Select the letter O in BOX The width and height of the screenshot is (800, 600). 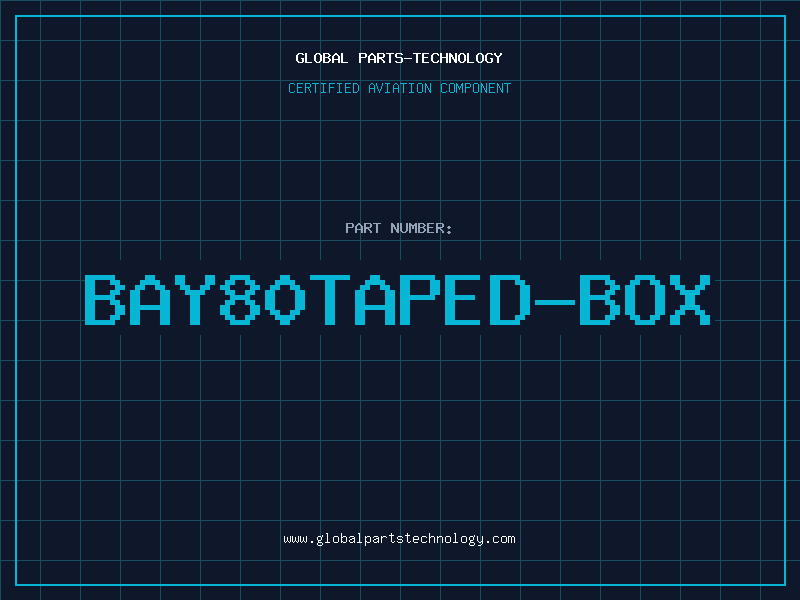pos(645,299)
